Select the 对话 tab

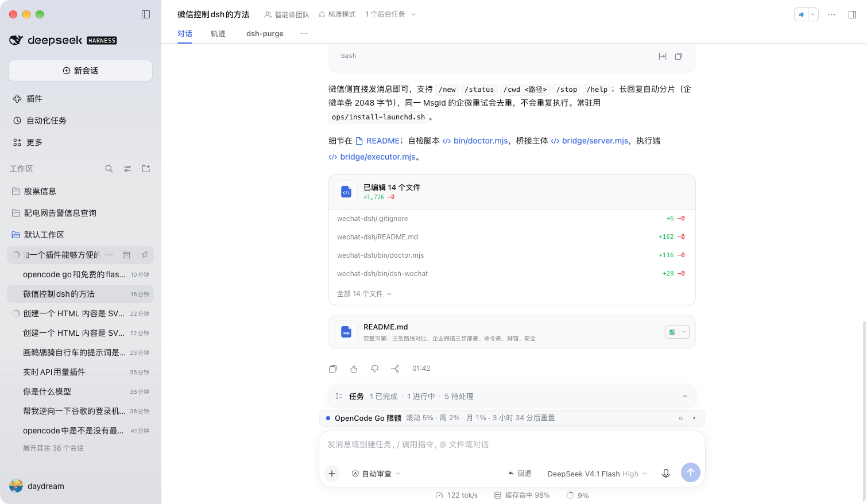(185, 33)
